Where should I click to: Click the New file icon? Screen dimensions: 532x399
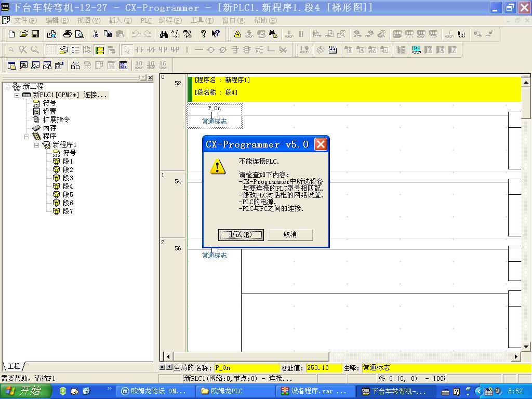point(11,34)
